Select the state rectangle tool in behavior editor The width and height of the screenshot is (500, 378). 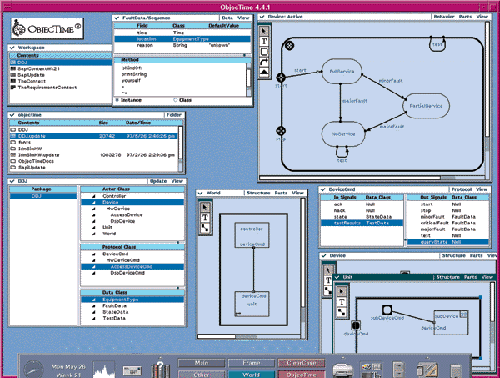click(264, 52)
